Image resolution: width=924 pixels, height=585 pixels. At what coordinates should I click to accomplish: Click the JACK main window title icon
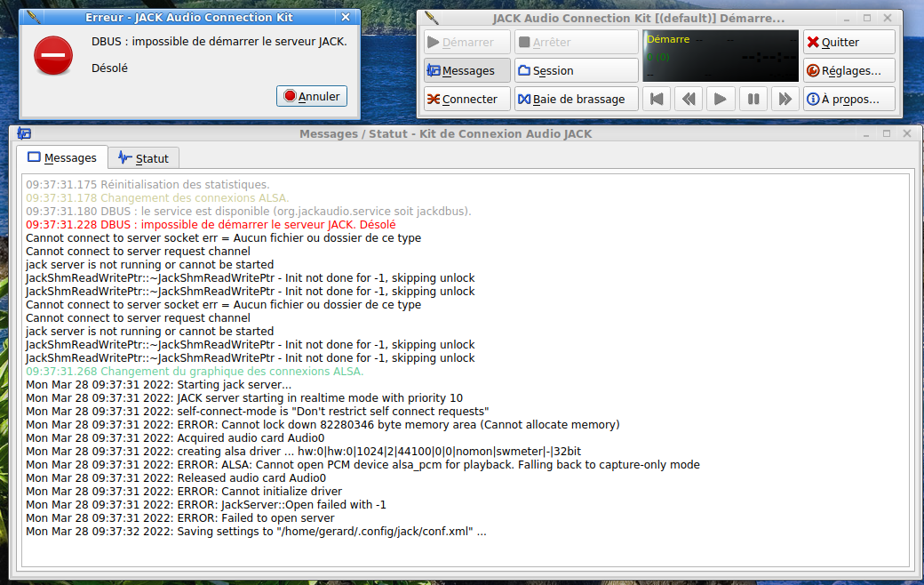432,18
